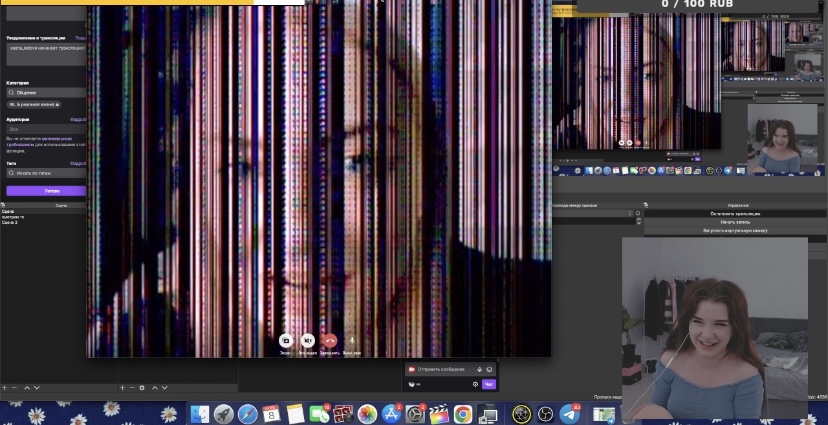Open Telegram from the dock
The image size is (828, 425).
570,414
